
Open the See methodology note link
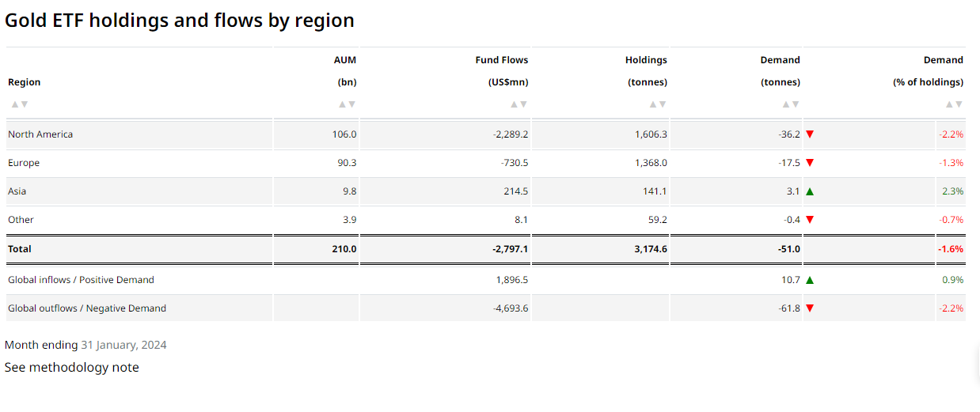tap(72, 367)
